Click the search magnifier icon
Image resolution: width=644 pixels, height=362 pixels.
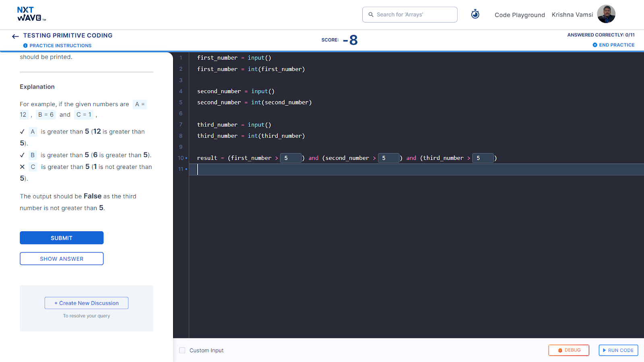[x=371, y=14]
